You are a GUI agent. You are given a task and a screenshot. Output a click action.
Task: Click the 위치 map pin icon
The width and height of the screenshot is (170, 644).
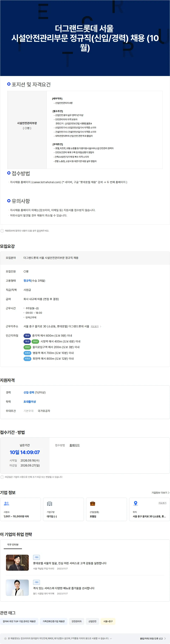(x=135, y=504)
